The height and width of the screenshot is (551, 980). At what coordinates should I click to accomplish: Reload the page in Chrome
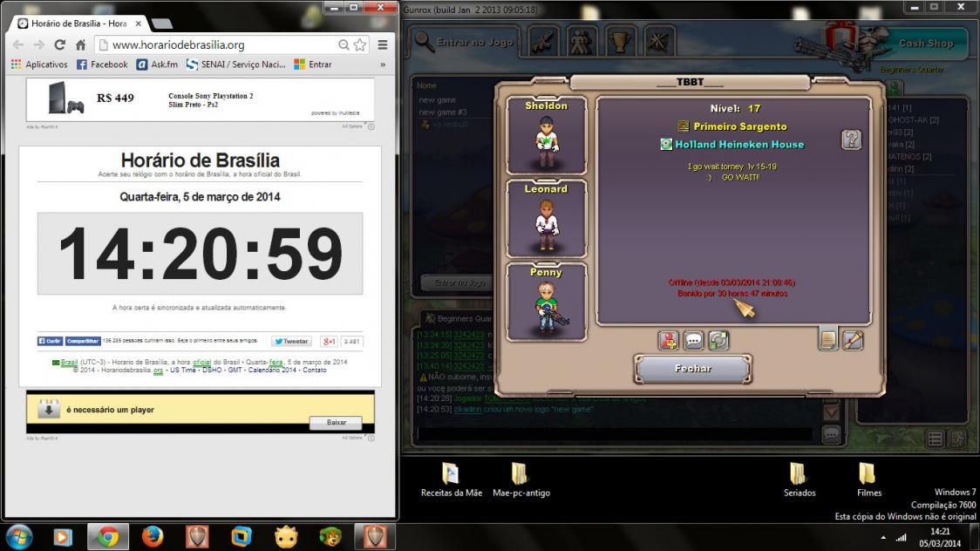coord(59,44)
